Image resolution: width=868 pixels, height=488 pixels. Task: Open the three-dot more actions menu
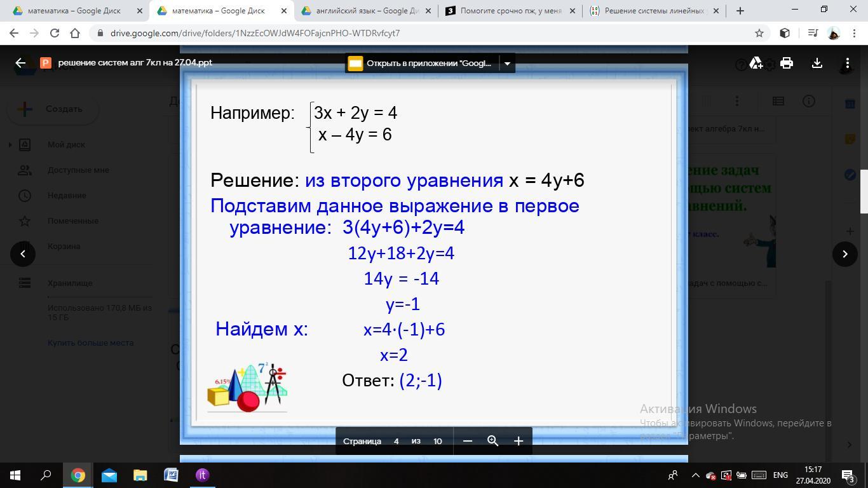848,63
